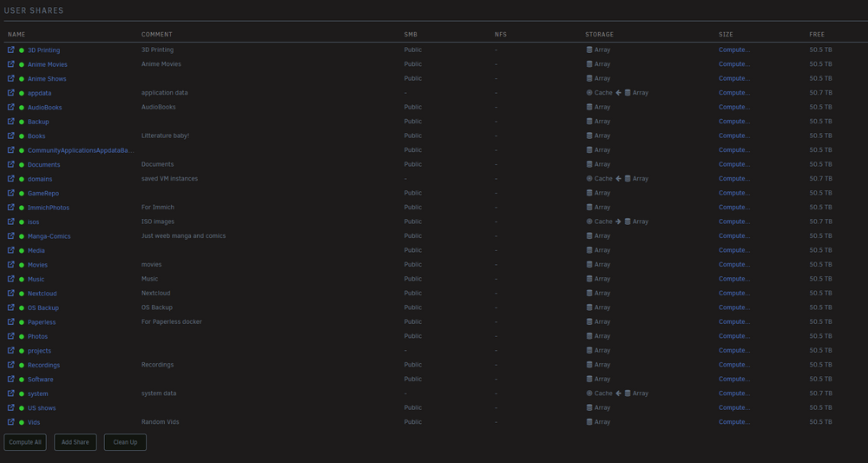The width and height of the screenshot is (868, 463).
Task: Click the 'Litterature baby!' comment text
Action: tap(165, 136)
